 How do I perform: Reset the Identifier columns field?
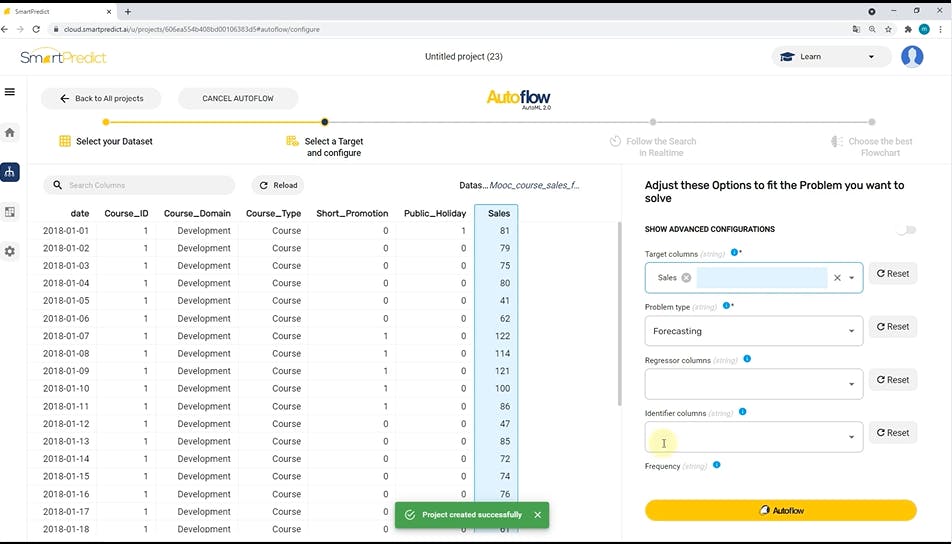[x=892, y=433]
